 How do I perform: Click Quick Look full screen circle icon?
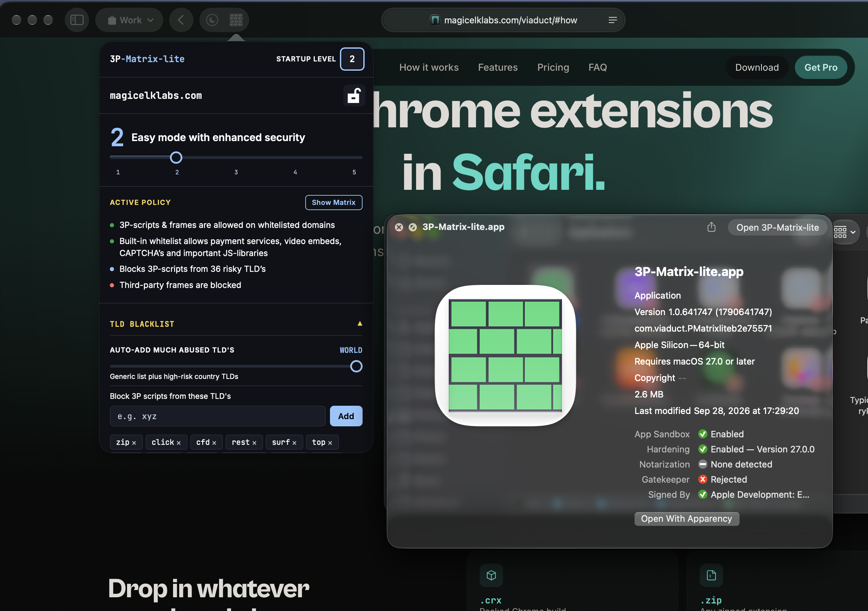[413, 227]
